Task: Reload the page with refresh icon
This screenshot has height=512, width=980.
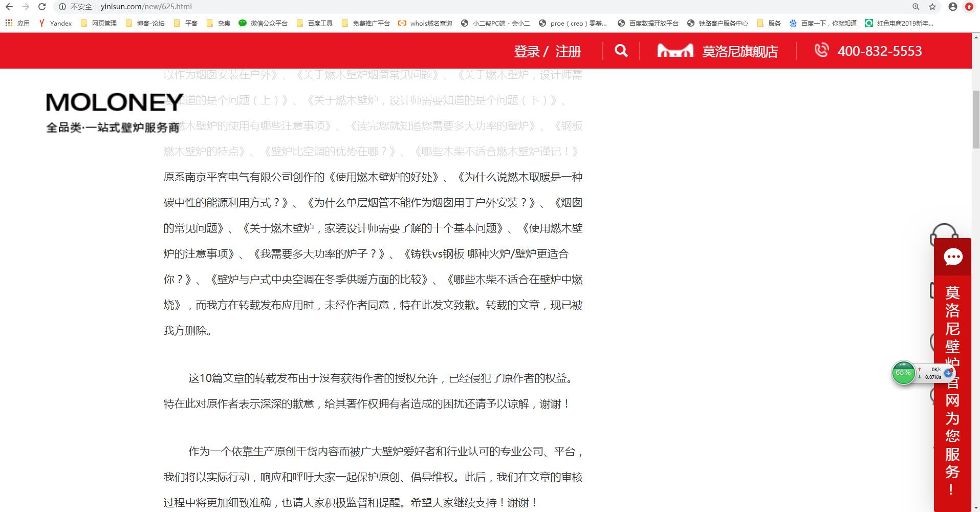Action: pos(42,7)
